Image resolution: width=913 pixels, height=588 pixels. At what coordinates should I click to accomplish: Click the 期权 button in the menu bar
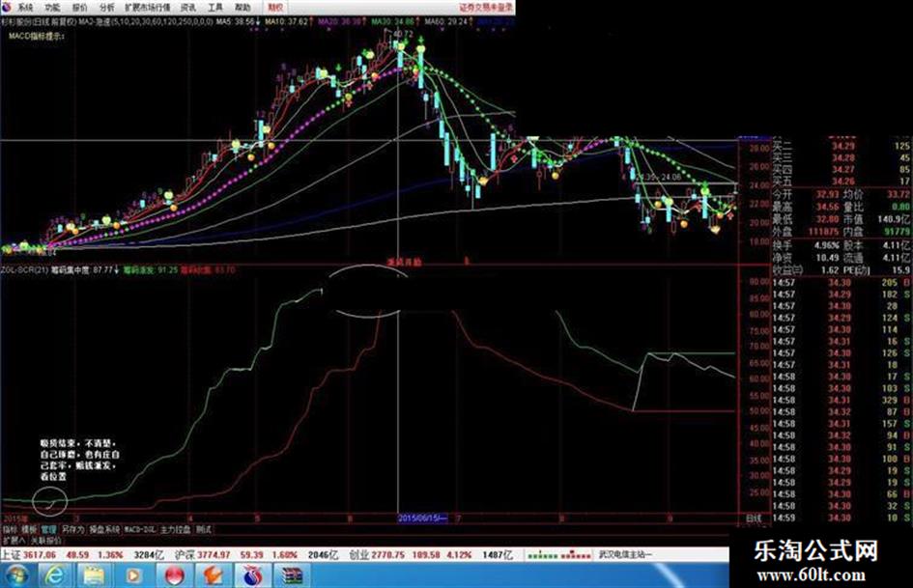(x=274, y=8)
